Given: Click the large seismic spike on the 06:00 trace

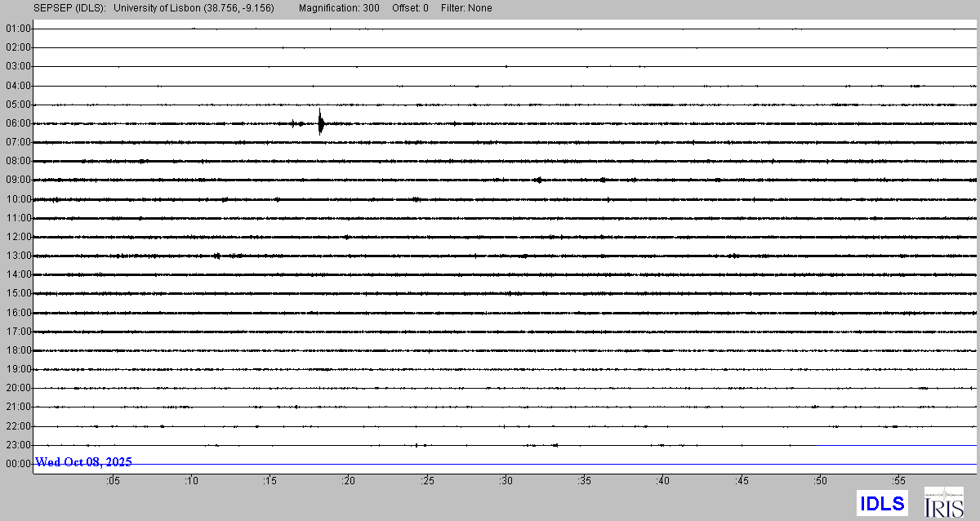Looking at the screenshot, I should click(320, 122).
